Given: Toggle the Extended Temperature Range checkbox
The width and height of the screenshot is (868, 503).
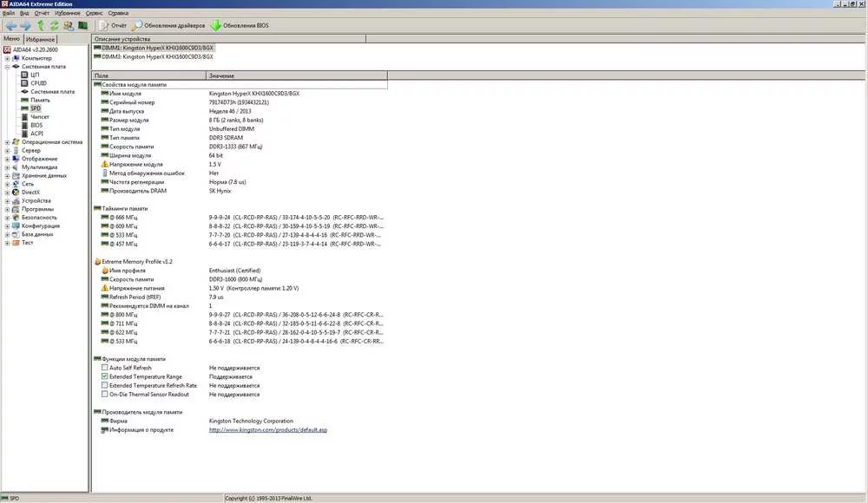Looking at the screenshot, I should [x=105, y=376].
